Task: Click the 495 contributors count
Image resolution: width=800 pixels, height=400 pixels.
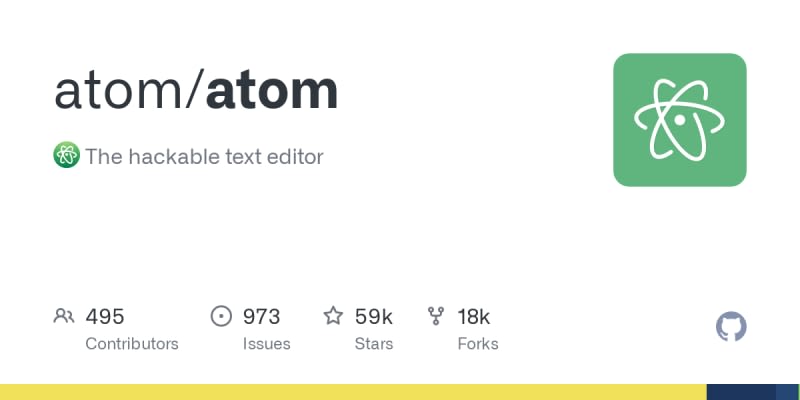Action: 105,317
